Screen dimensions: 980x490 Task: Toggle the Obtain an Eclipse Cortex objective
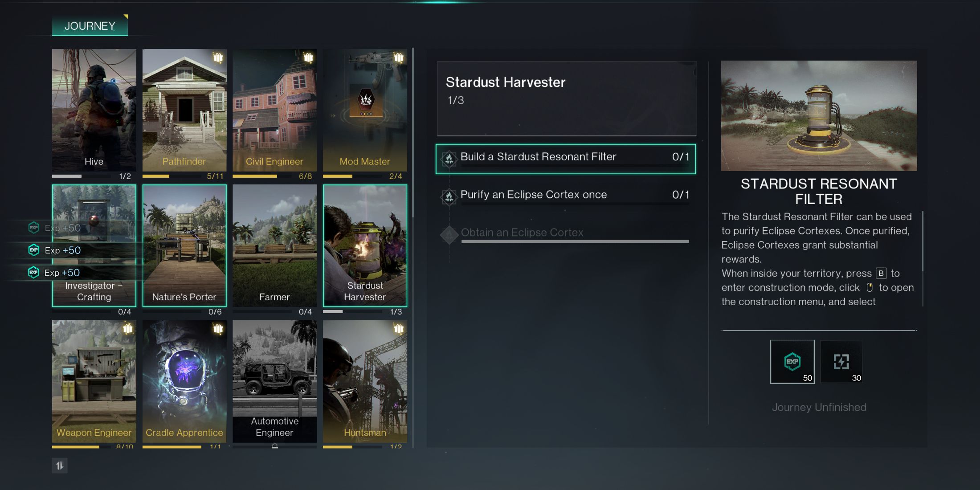[x=521, y=232]
